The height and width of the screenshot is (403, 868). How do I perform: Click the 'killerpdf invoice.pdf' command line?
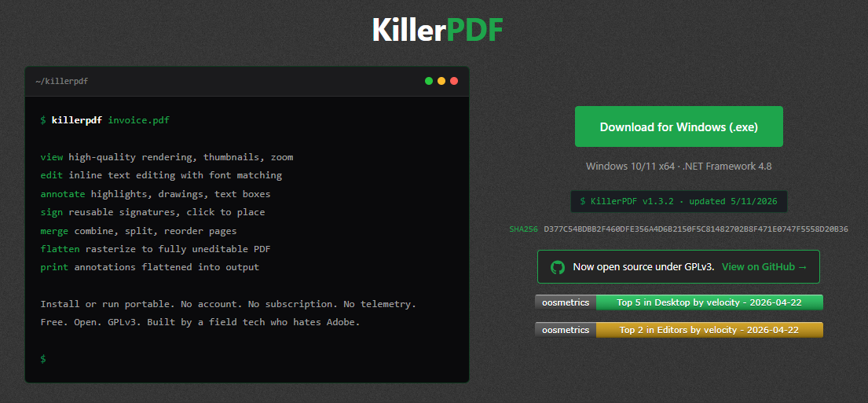tap(104, 120)
